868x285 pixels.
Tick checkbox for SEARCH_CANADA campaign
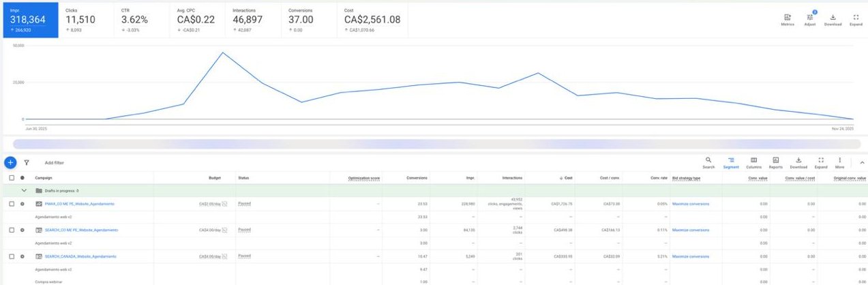12,256
